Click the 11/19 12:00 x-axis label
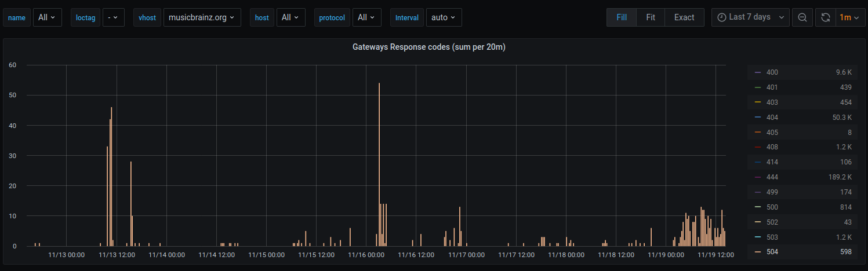This screenshot has width=868, height=271. point(716,255)
